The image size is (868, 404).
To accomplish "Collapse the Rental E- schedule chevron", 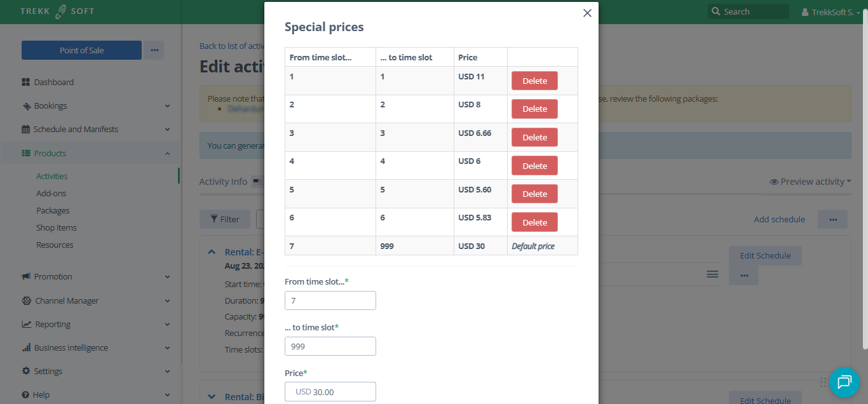I will click(212, 252).
